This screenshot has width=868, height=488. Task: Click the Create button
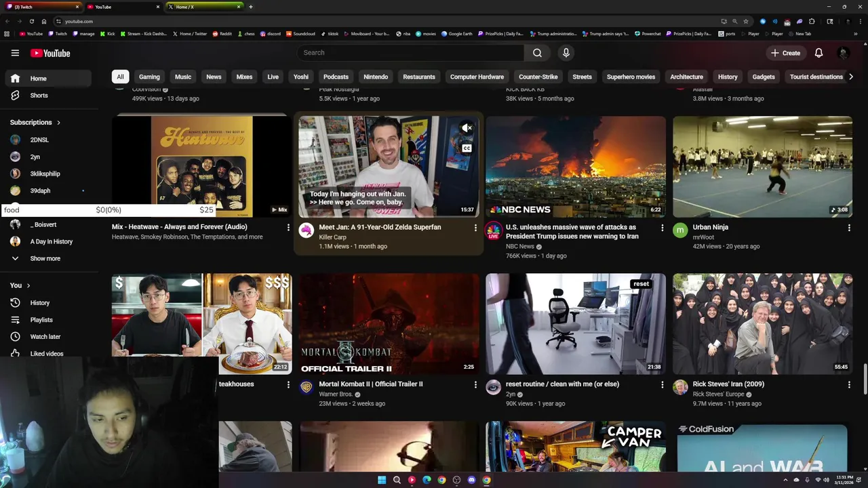pyautogui.click(x=786, y=53)
